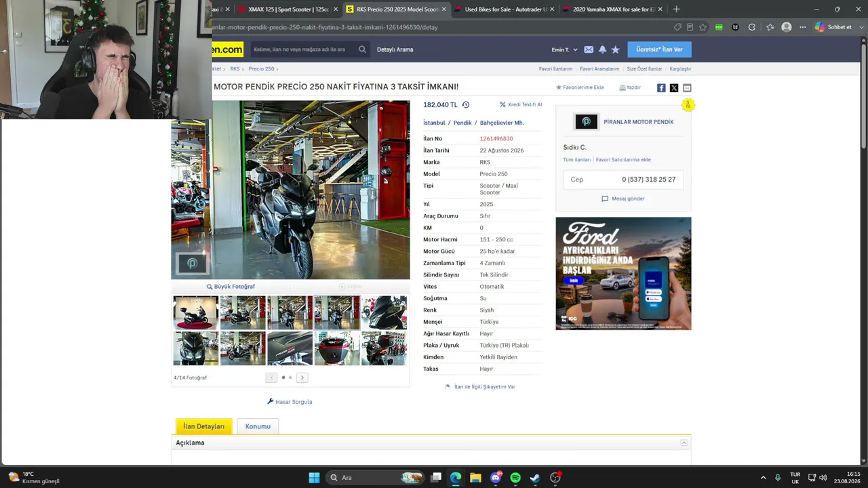Switch to the XMAX 125 Sport Scooter tab

point(289,9)
